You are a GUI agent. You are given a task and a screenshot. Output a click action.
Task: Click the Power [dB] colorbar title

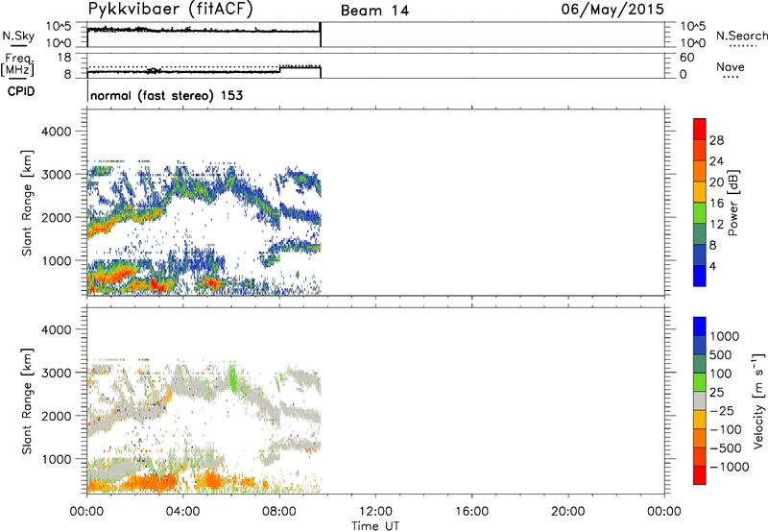[732, 203]
